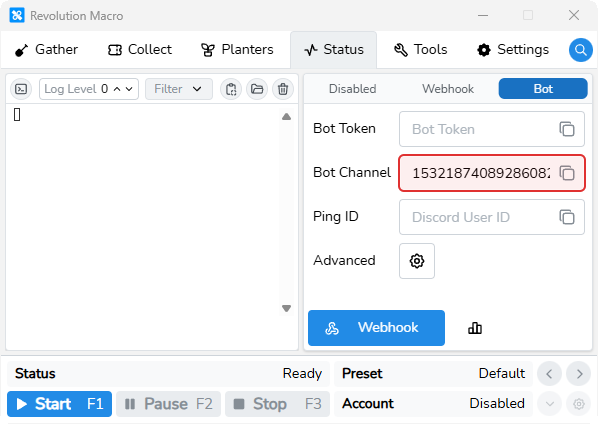Select Disabled status mode
This screenshot has height=424, width=598.
click(x=352, y=89)
